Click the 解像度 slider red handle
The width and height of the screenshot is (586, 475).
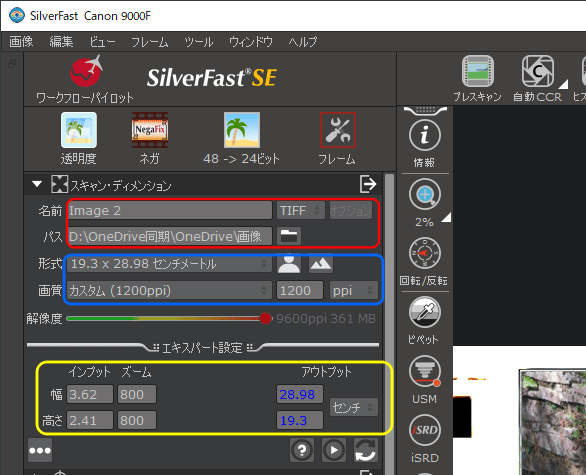click(265, 318)
